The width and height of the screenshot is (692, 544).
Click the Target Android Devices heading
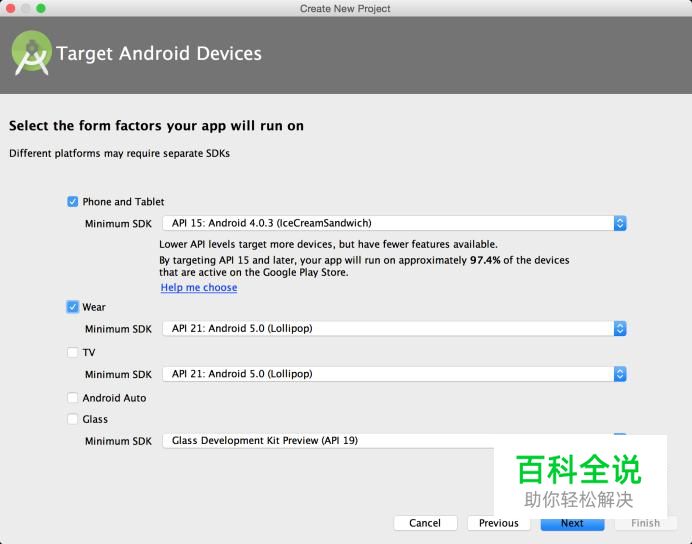[159, 53]
